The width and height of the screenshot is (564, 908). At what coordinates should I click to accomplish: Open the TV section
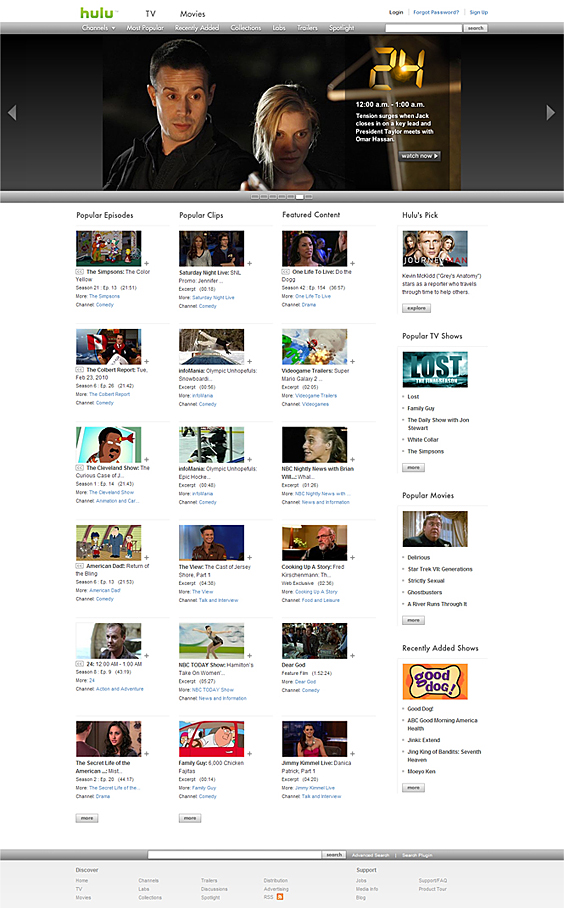151,13
